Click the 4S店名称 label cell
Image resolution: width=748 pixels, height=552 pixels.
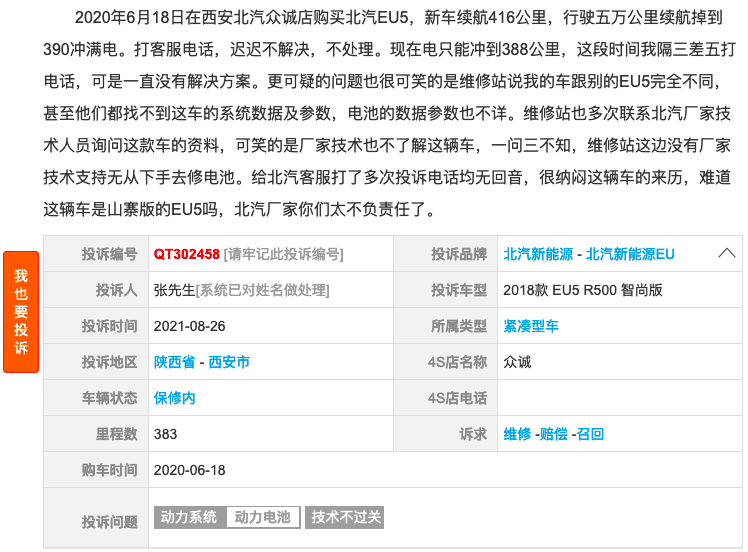[x=446, y=362]
